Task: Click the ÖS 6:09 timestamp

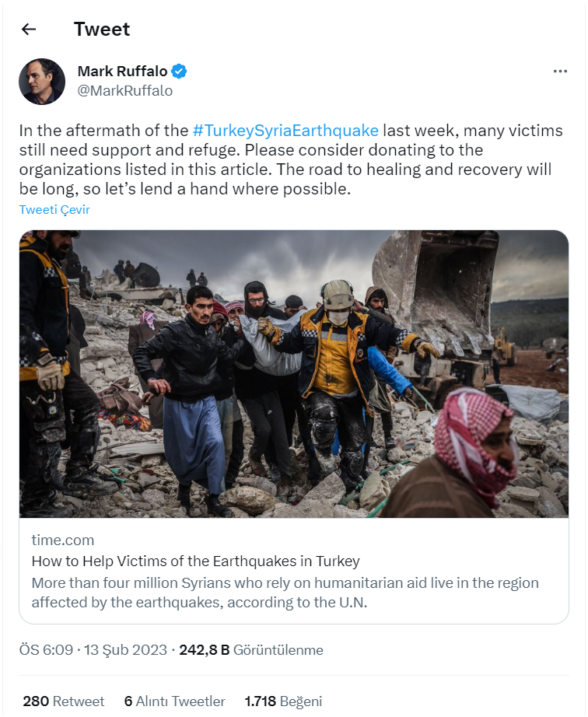Action: 46,650
